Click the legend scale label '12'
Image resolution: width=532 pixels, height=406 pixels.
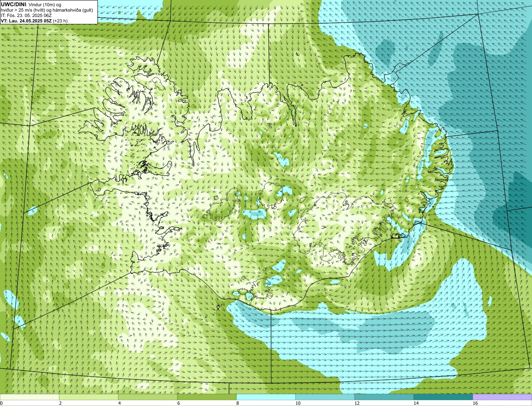(357, 403)
